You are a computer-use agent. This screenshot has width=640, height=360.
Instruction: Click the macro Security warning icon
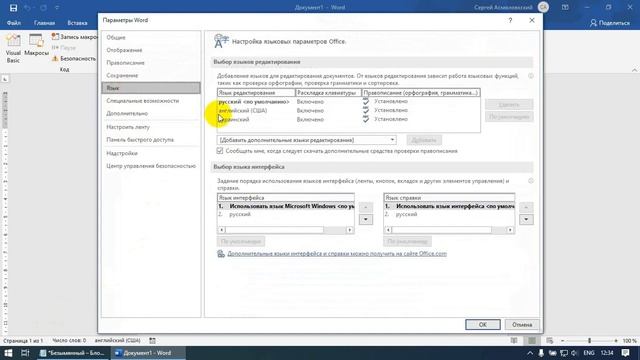click(x=56, y=58)
